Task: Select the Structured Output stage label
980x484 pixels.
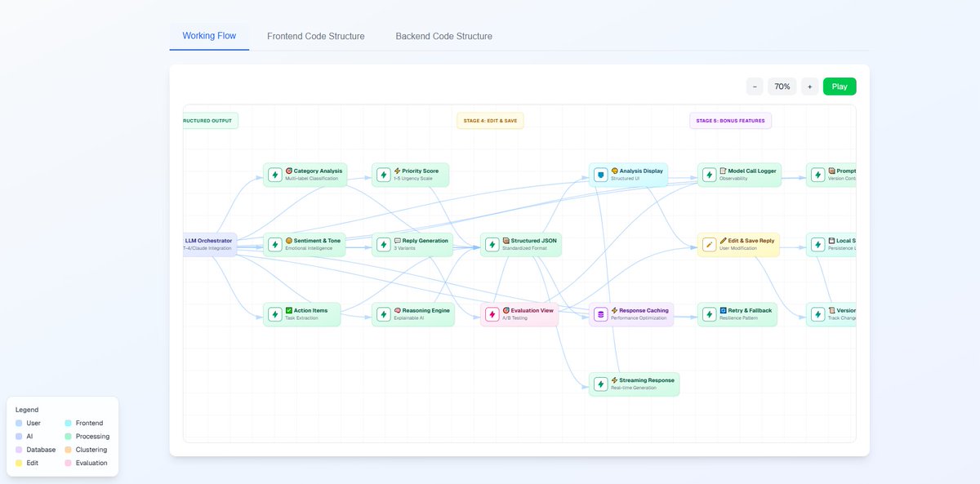Action: point(211,121)
